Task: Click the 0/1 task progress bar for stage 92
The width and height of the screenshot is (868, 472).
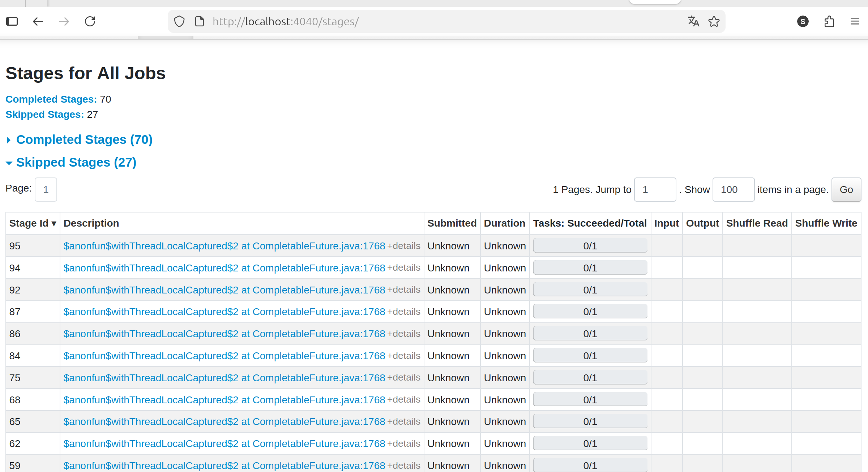Action: (x=590, y=289)
